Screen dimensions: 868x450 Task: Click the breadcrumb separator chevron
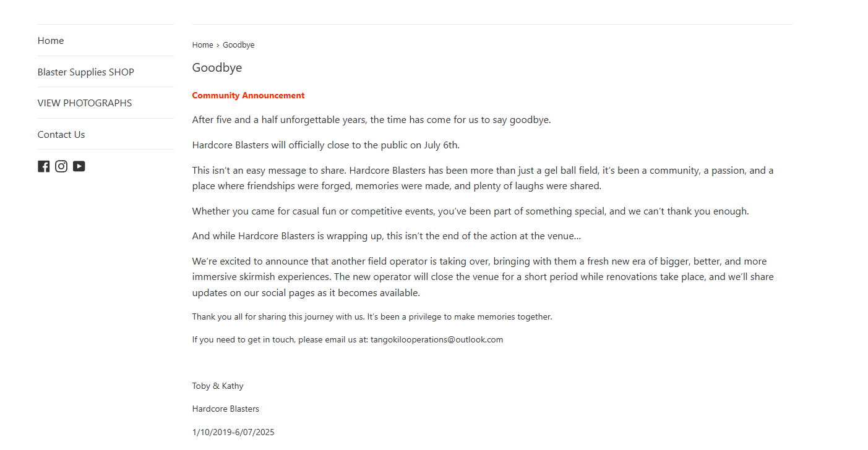pyautogui.click(x=218, y=45)
